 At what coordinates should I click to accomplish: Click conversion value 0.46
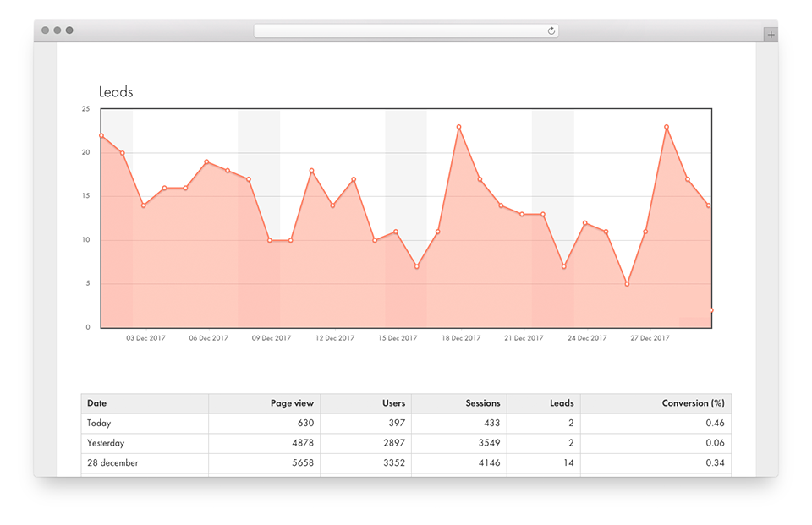pos(716,423)
